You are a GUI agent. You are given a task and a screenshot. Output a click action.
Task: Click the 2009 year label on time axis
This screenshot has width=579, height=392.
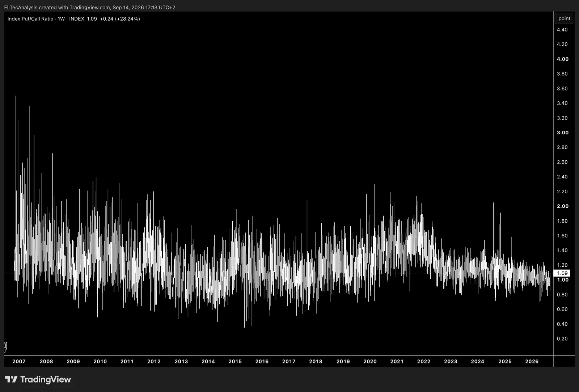pyautogui.click(x=73, y=361)
